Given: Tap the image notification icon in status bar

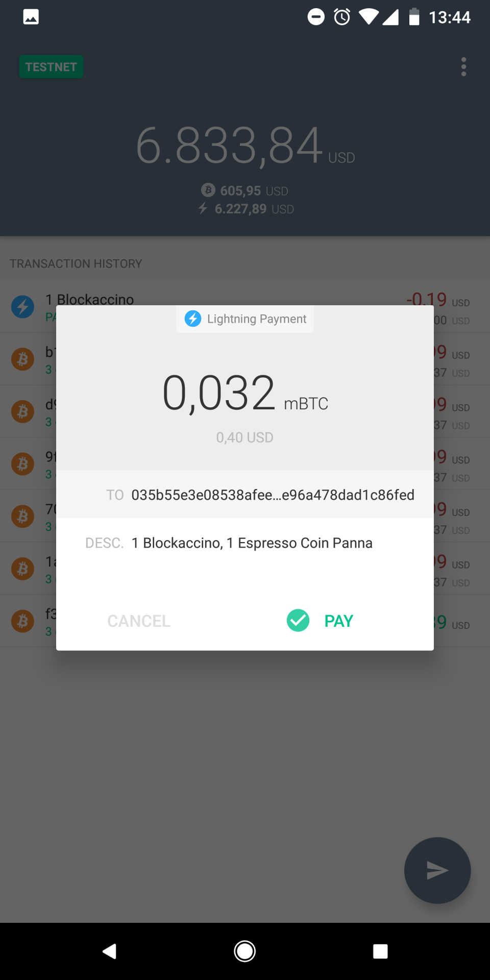Looking at the screenshot, I should 31,17.
